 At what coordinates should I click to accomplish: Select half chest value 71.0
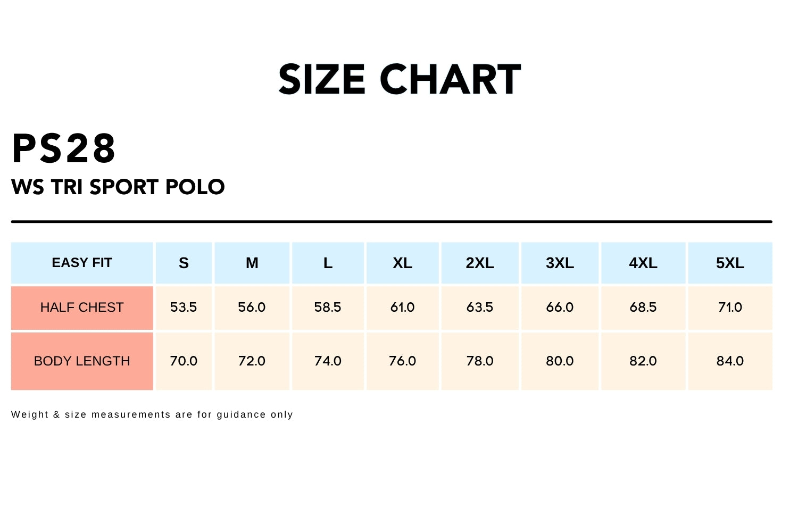click(730, 307)
